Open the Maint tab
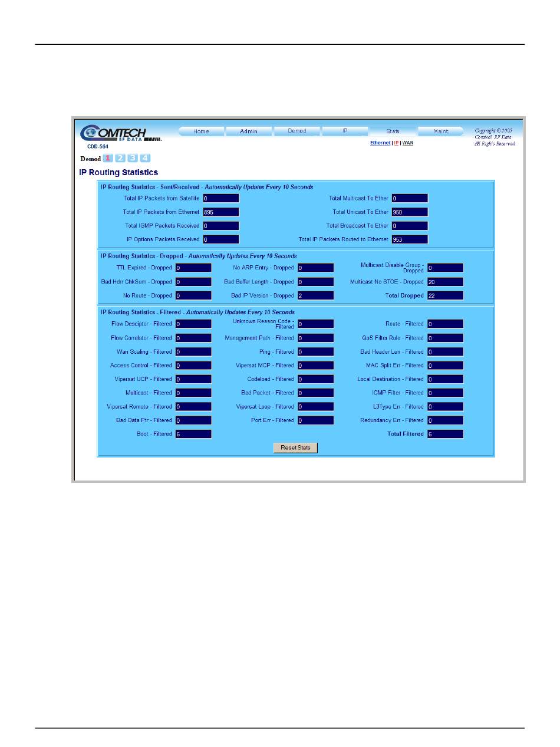560x747 pixels. tap(441, 131)
